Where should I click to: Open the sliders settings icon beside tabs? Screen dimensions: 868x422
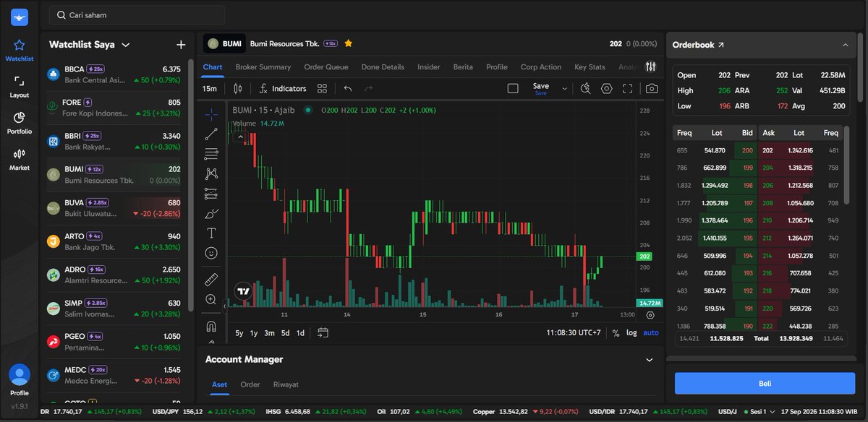(651, 67)
